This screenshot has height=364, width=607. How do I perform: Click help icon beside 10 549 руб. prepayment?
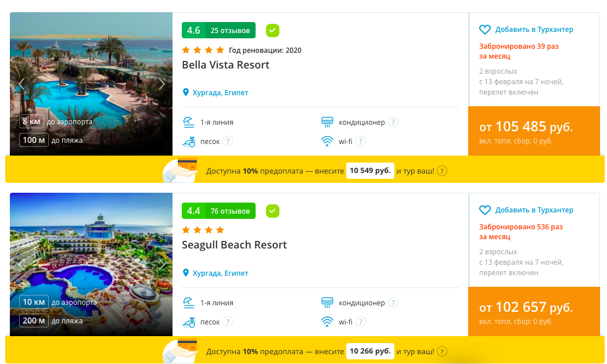442,171
